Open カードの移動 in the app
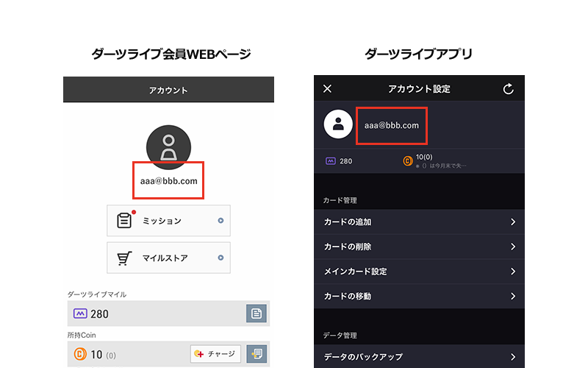The image size is (588, 368). click(419, 297)
